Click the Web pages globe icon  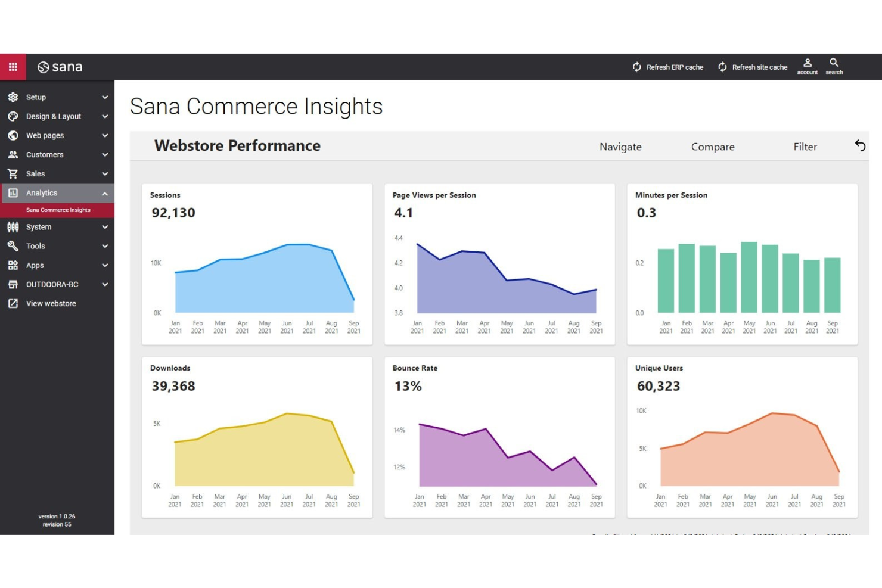(13, 135)
